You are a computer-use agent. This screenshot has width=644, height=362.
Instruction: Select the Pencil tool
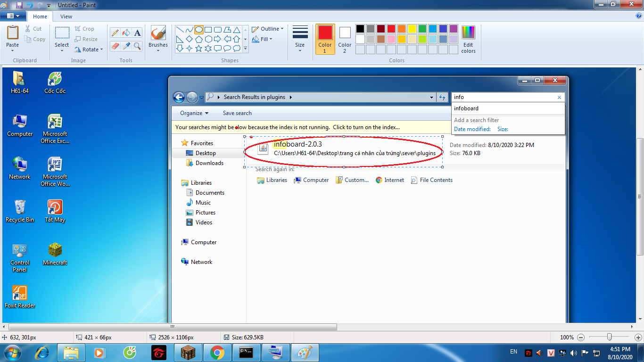pos(115,33)
